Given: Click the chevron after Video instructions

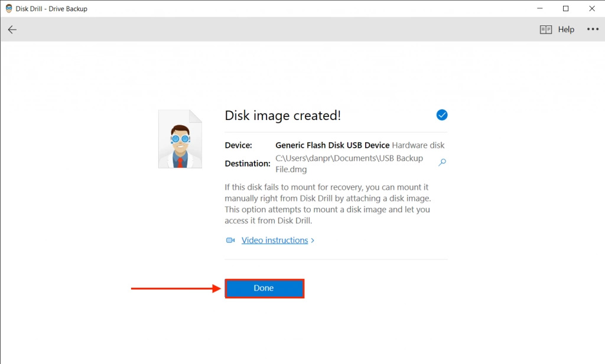Looking at the screenshot, I should click(x=313, y=240).
